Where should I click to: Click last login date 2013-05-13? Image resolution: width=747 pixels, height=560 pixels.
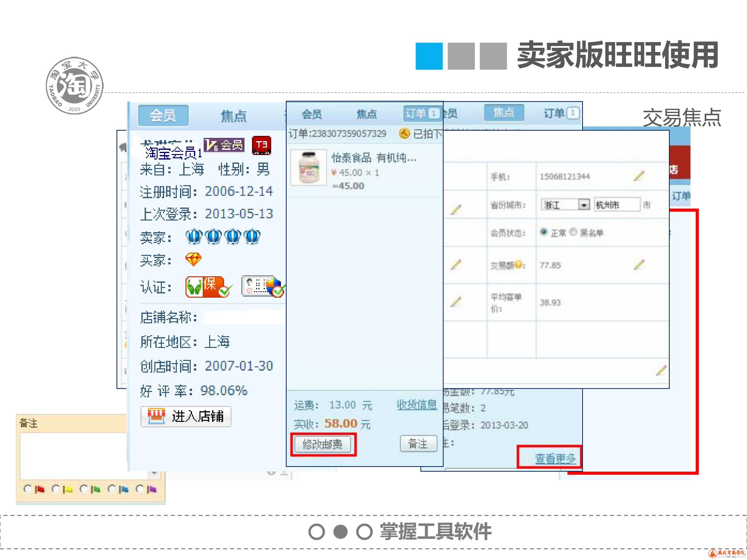click(239, 214)
